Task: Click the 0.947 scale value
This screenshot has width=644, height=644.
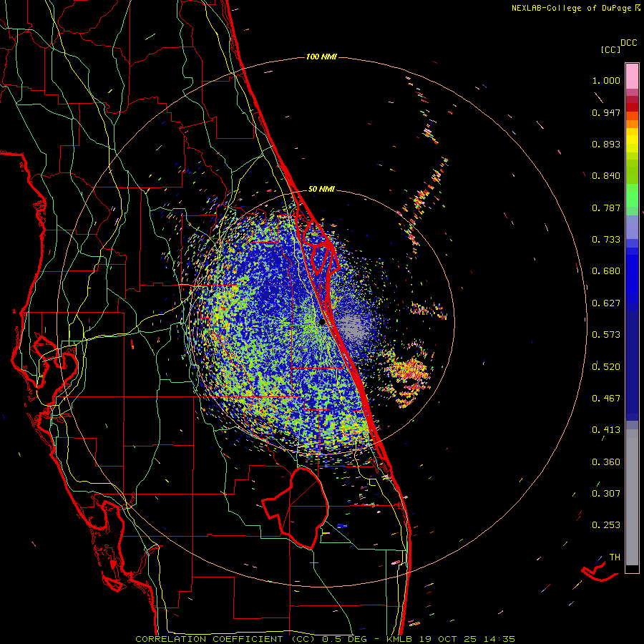Action: [x=606, y=112]
